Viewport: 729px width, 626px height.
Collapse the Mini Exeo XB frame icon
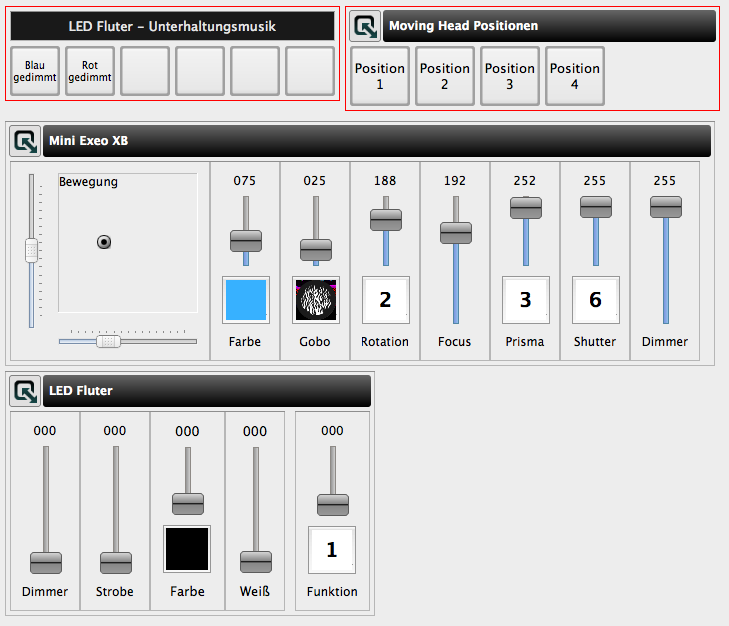(25, 141)
